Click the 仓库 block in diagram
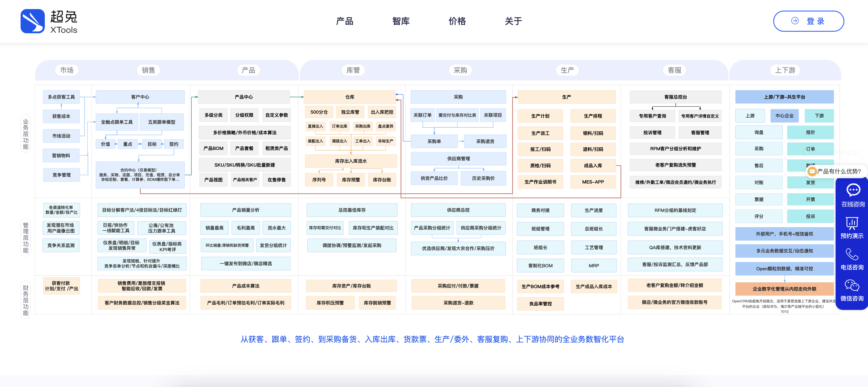This screenshot has width=868, height=387. tap(350, 97)
